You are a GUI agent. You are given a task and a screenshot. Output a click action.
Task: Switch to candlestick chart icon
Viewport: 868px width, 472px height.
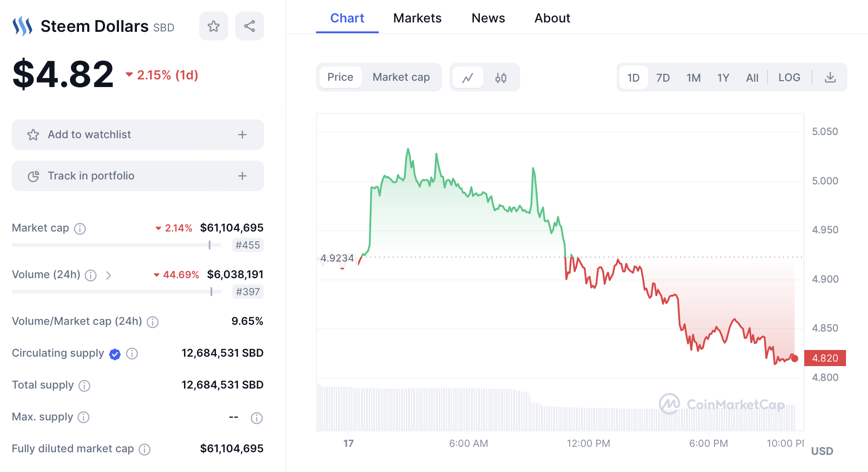click(500, 78)
